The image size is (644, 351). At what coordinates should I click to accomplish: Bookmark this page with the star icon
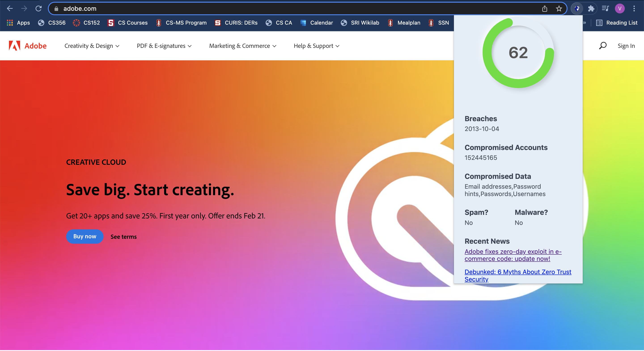[559, 9]
